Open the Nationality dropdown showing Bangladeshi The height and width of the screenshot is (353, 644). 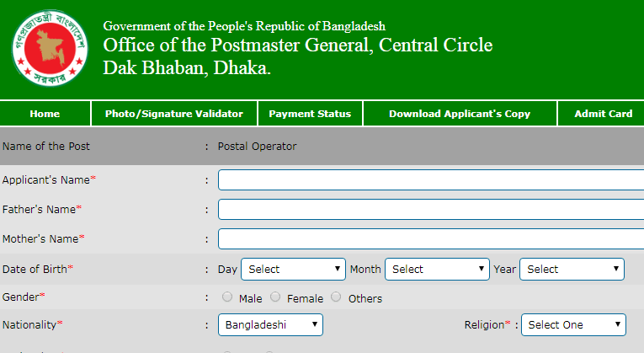coord(270,324)
